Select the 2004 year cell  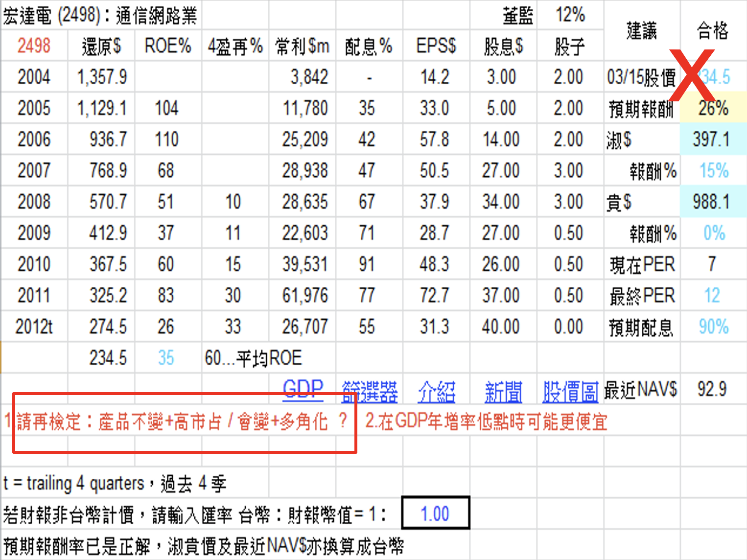coord(34,77)
